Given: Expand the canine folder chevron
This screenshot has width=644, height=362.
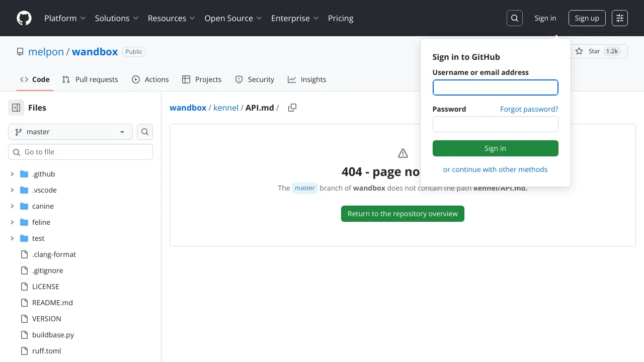Looking at the screenshot, I should coord(12,206).
